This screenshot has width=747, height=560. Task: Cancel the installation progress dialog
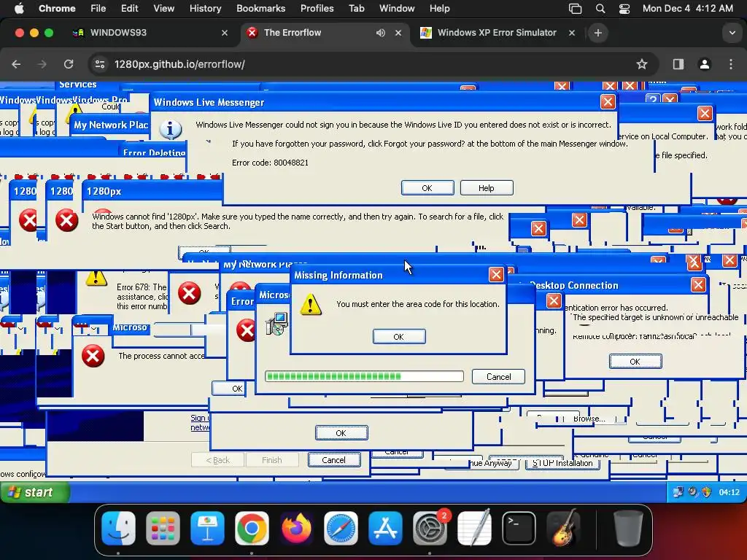point(498,377)
